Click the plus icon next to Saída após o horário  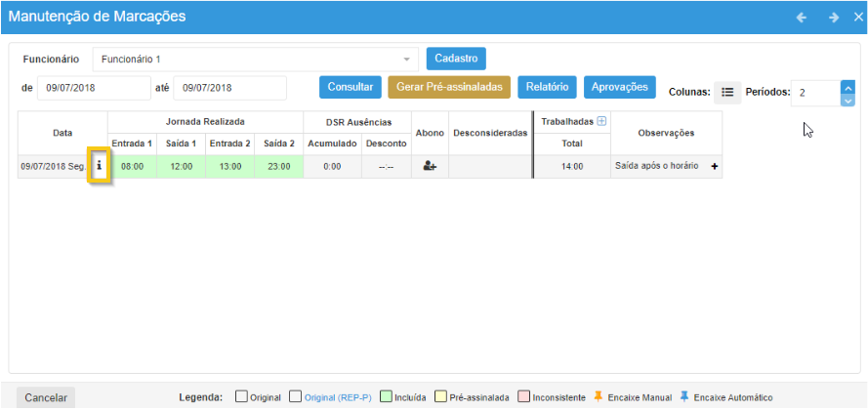pos(714,167)
